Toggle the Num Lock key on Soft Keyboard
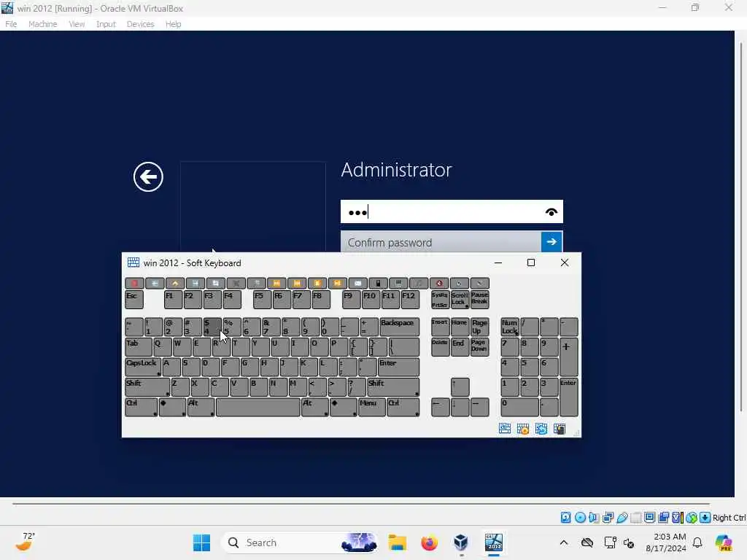 [510, 327]
